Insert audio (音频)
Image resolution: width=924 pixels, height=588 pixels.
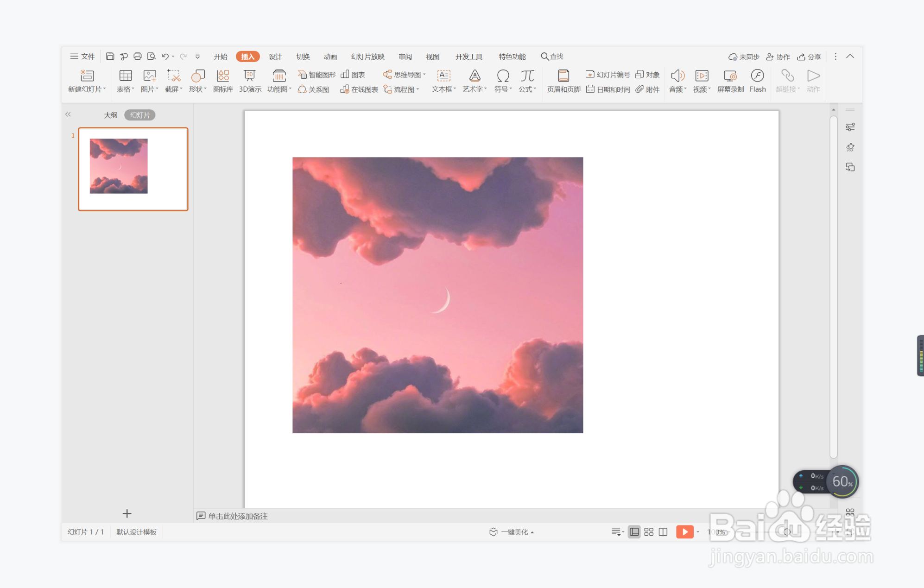[677, 81]
